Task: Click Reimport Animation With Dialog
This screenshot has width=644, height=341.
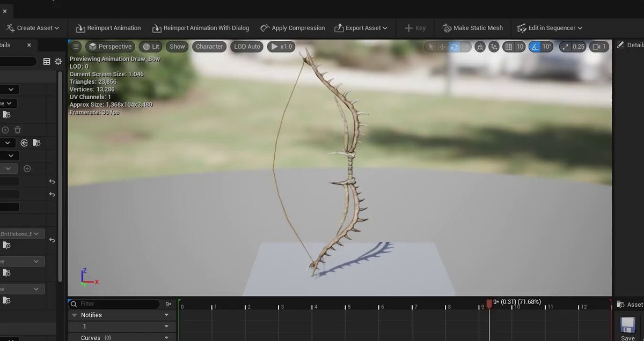Action: (200, 28)
